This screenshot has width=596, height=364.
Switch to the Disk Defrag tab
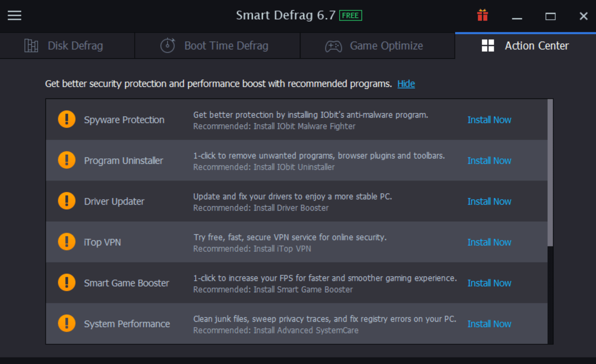pos(67,45)
